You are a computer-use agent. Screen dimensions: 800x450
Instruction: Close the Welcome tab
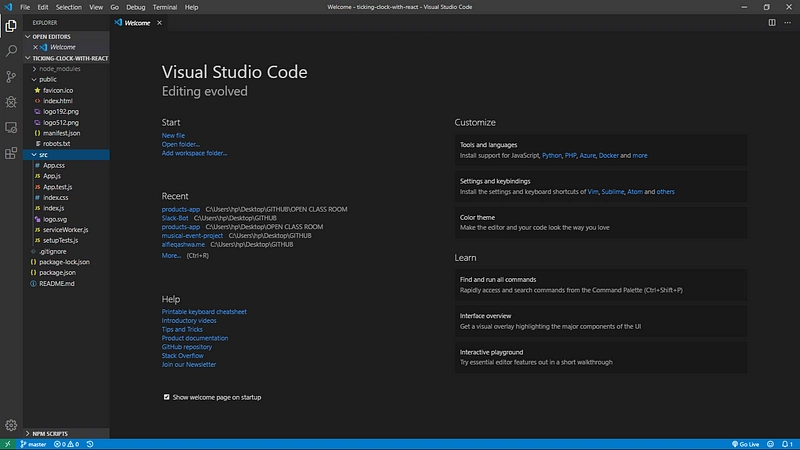(x=159, y=22)
